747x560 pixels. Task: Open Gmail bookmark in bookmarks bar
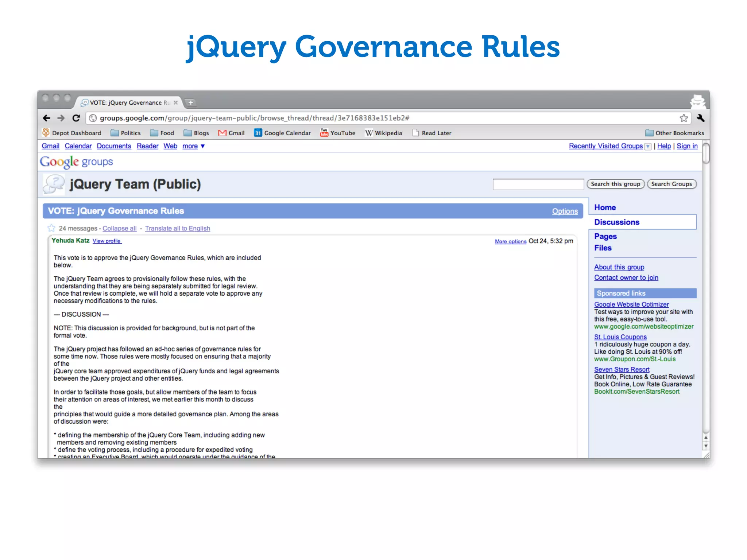coord(231,133)
